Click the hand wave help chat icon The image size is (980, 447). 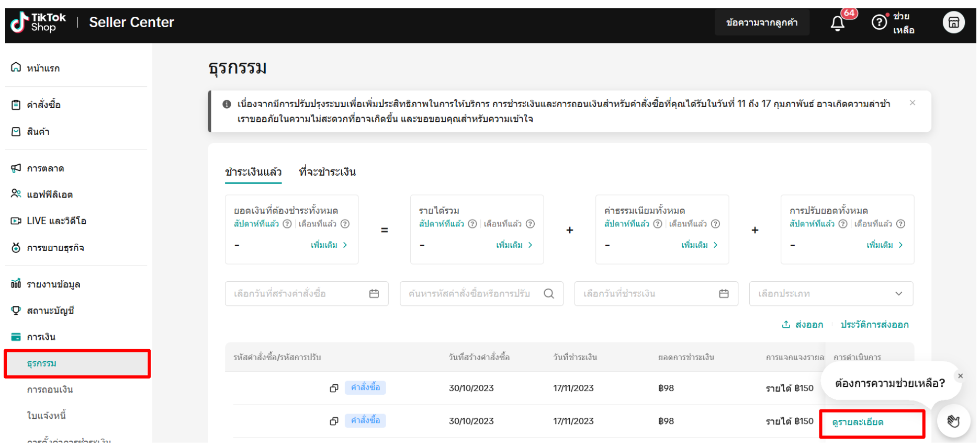(953, 421)
